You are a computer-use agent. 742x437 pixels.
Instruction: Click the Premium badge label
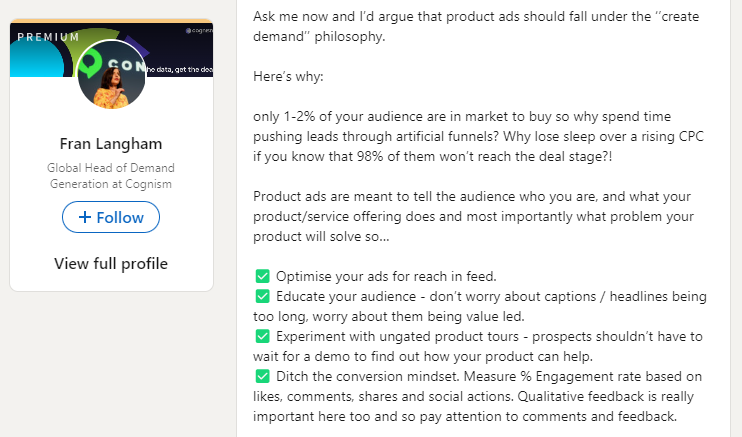pos(48,37)
